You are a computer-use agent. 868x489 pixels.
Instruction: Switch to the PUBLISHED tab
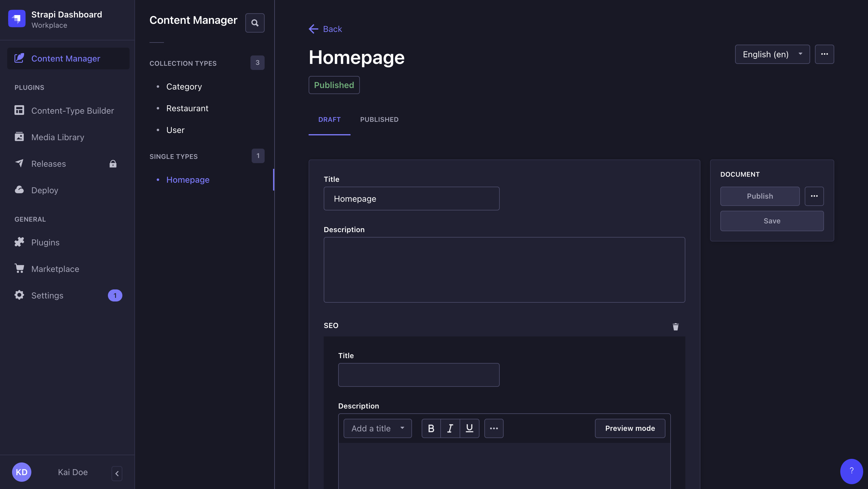click(379, 119)
